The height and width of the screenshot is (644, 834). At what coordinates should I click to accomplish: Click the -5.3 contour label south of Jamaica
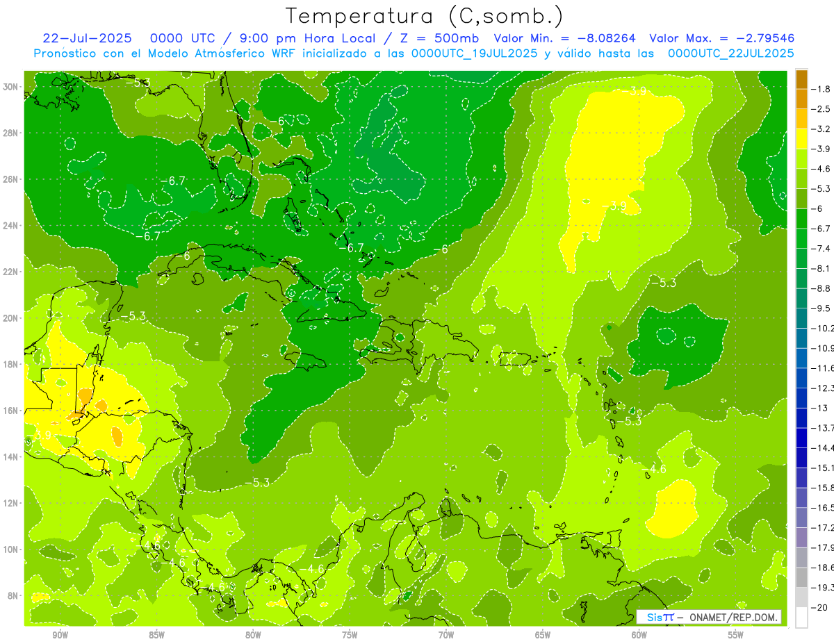257,482
